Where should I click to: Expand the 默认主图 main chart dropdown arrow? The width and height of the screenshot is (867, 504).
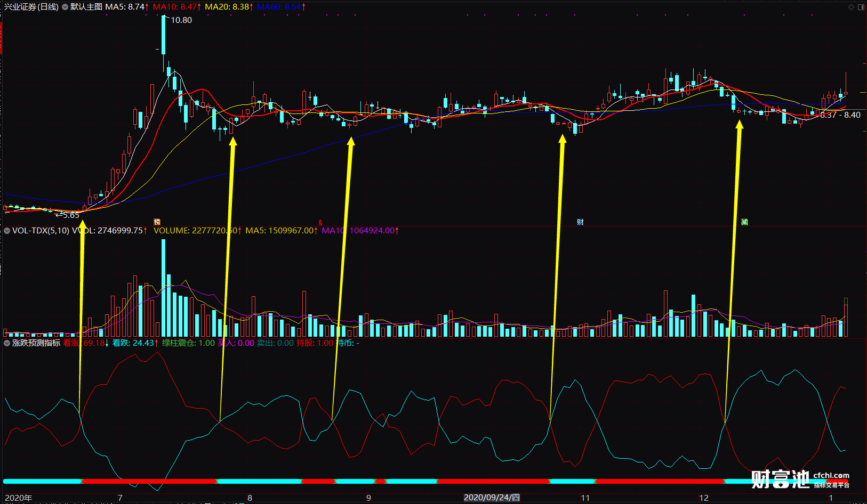pyautogui.click(x=65, y=7)
